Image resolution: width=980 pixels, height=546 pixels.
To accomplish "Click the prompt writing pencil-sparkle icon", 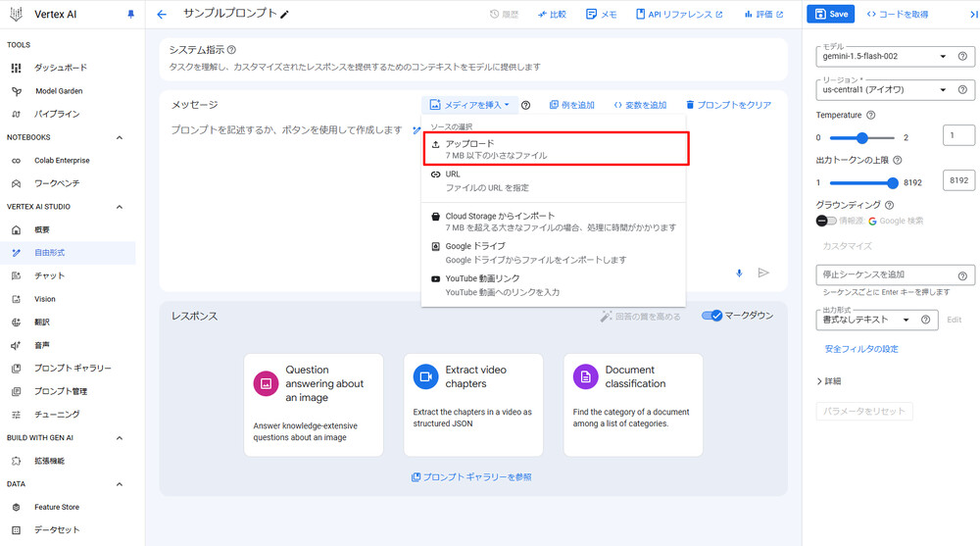I will 416,130.
